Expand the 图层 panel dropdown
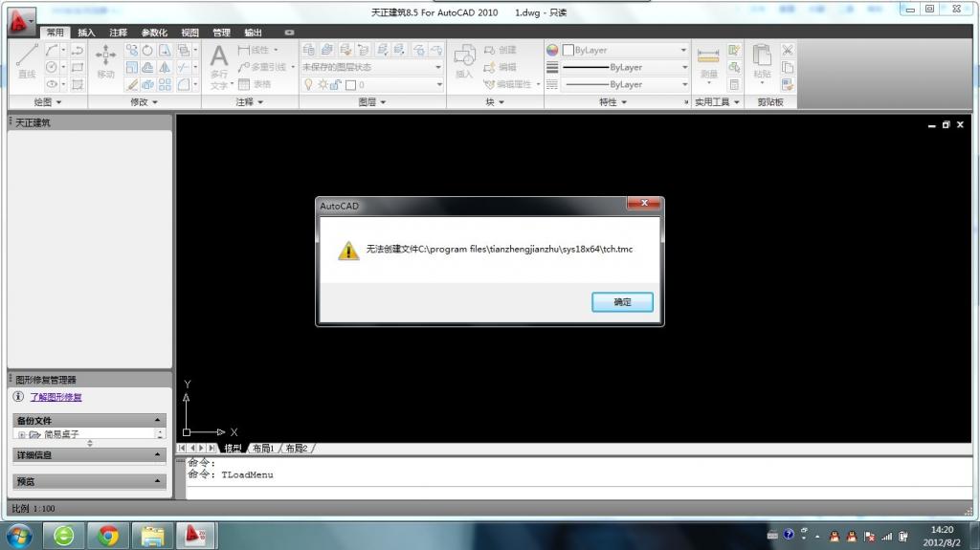Viewport: 980px width, 550px height. coord(383,102)
